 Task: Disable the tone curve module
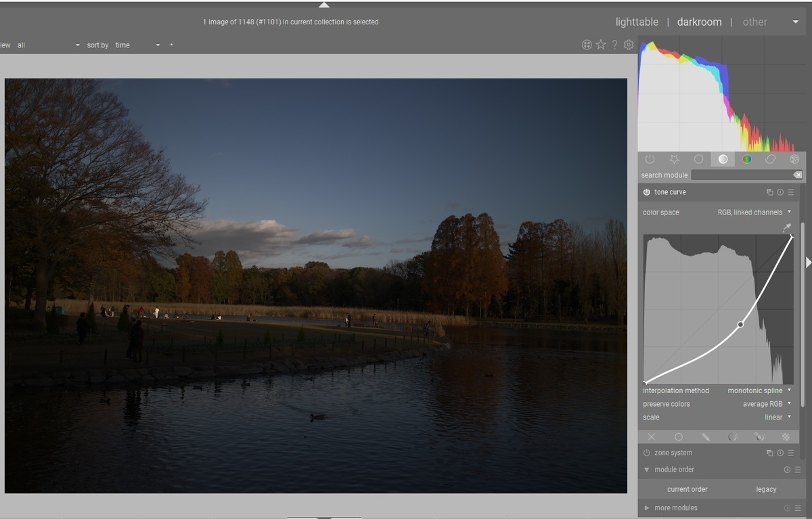pyautogui.click(x=647, y=192)
